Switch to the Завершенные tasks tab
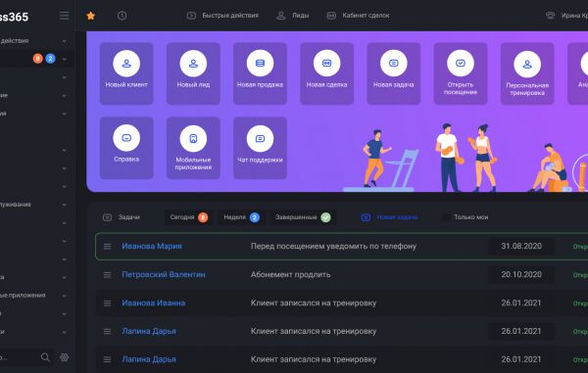The image size is (588, 373). [x=303, y=217]
